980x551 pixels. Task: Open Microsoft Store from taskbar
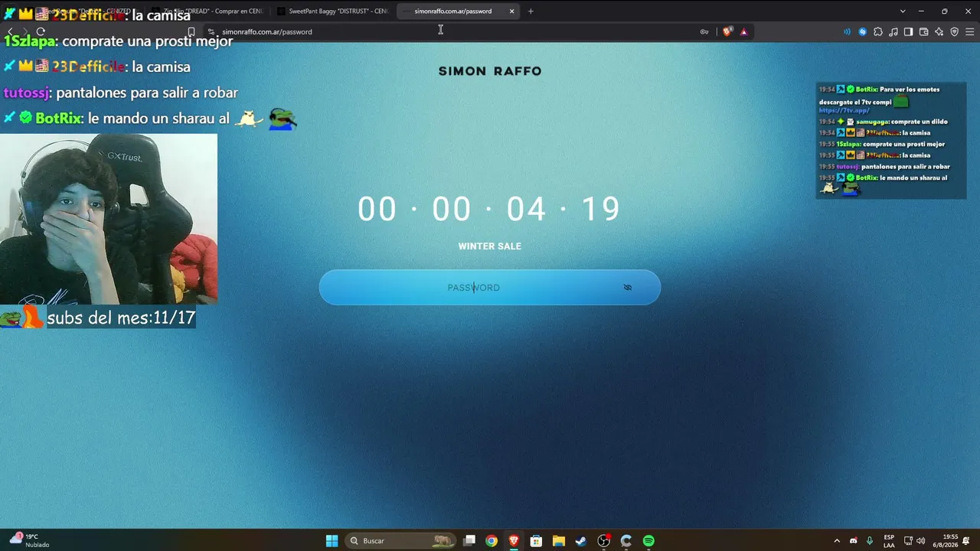pyautogui.click(x=536, y=541)
